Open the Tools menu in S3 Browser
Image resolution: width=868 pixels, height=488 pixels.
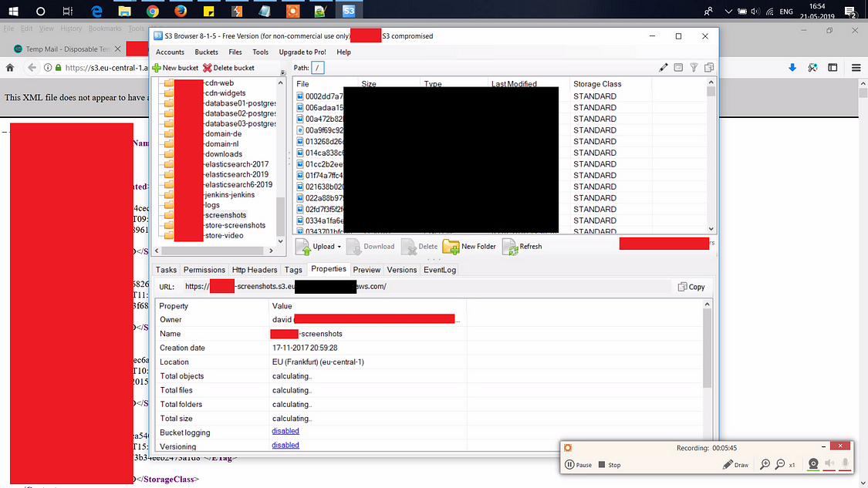click(x=260, y=52)
